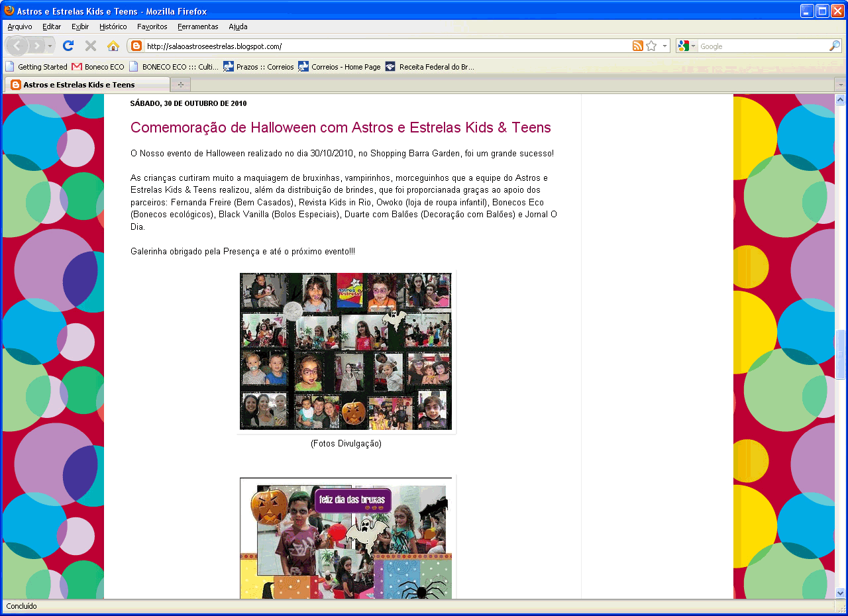Minimize the Firefox window
Image resolution: width=848 pixels, height=616 pixels.
pyautogui.click(x=807, y=11)
